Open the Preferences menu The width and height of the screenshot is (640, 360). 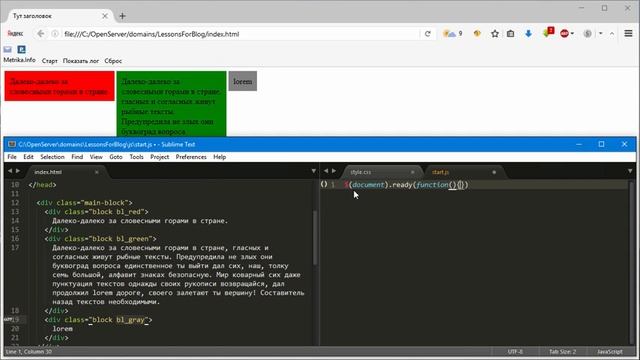pos(191,157)
